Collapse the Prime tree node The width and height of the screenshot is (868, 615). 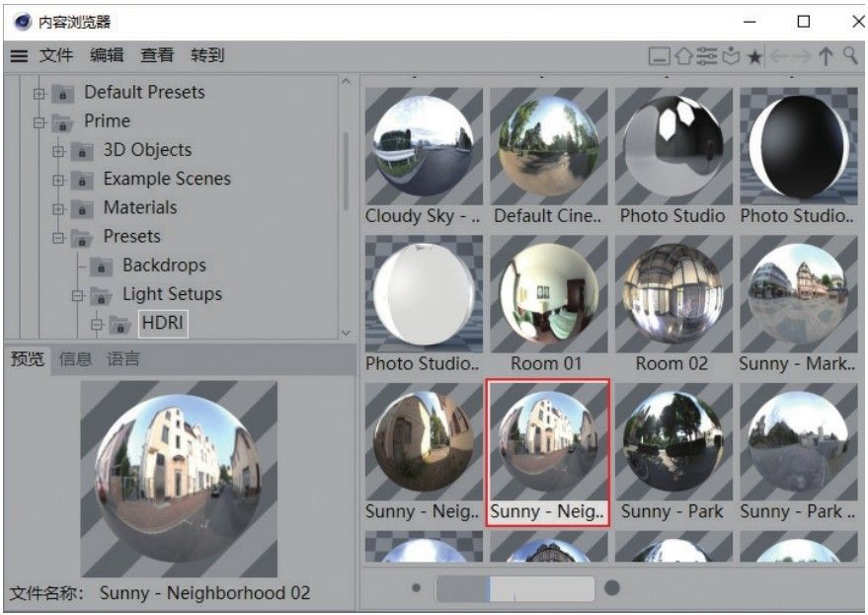39,122
